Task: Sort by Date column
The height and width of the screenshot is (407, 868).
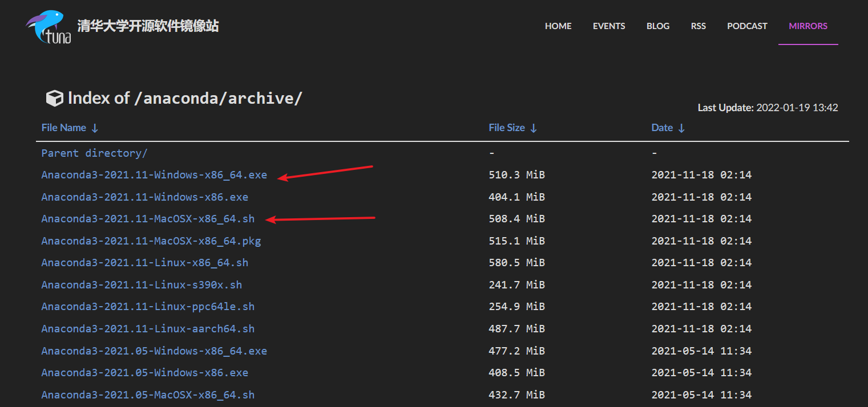Action: (x=668, y=128)
